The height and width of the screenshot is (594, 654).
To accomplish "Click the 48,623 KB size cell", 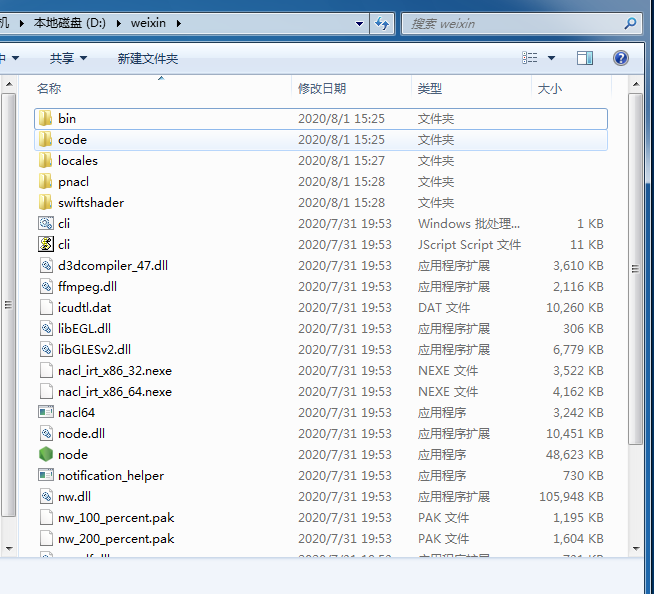I will pyautogui.click(x=574, y=454).
